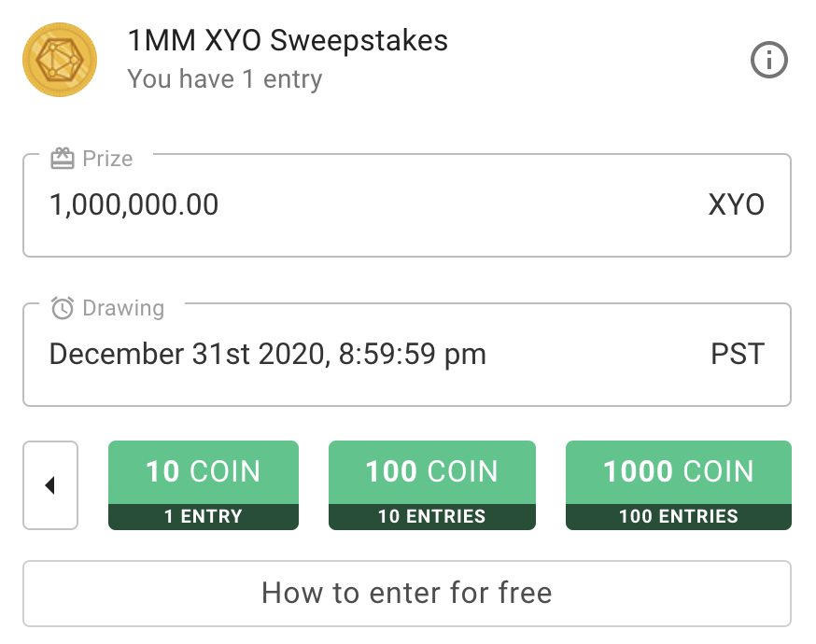Buy 10 entries for 100 COIN
Image resolution: width=816 pixels, height=644 pixels.
432,485
